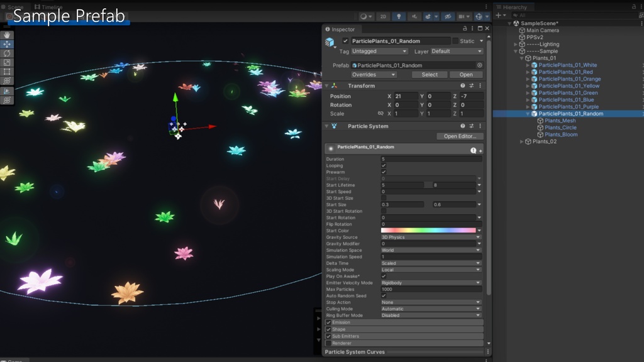
Task: Click Open Editor button for Particle System
Action: coord(460,136)
